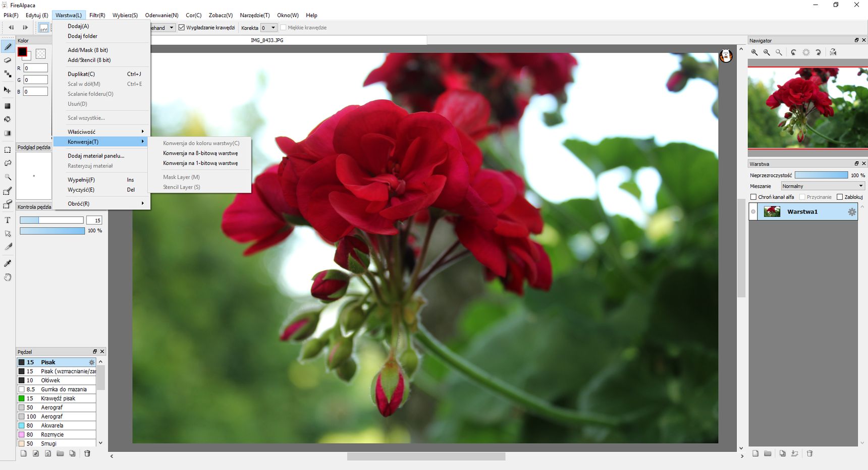Choose Konwersja na 8-bitową warstwę

click(200, 153)
